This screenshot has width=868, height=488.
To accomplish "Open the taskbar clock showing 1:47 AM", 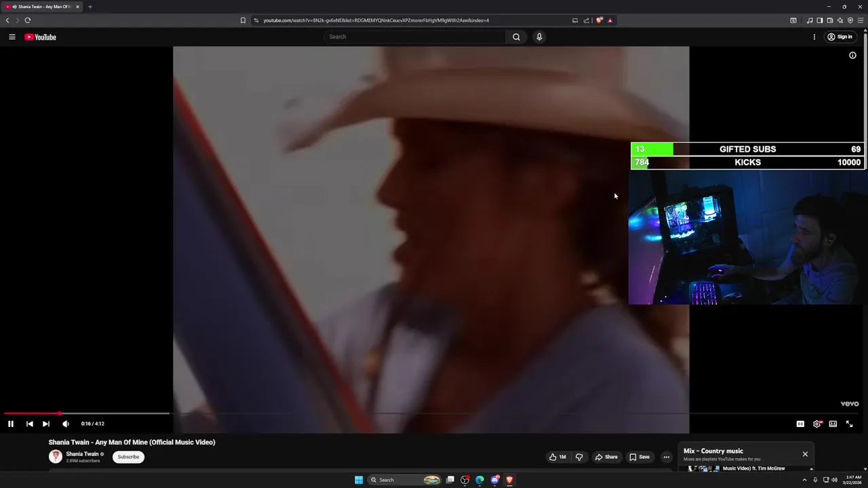I will [853, 480].
